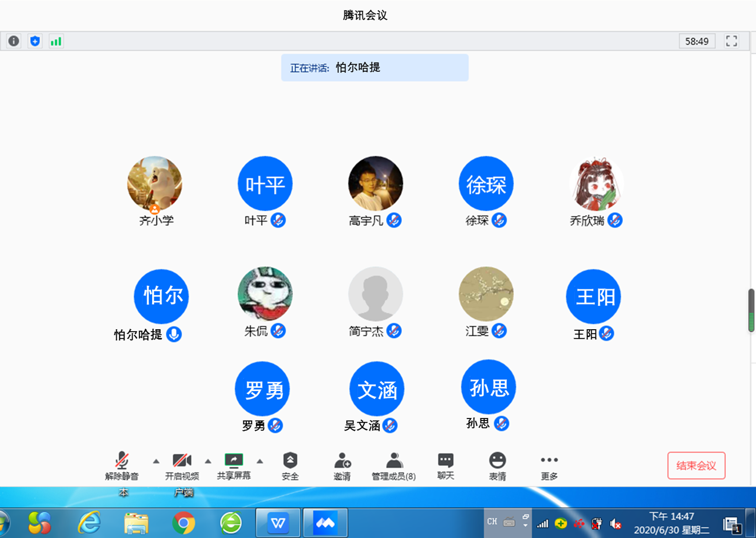Check the green network signal icon

click(x=56, y=41)
